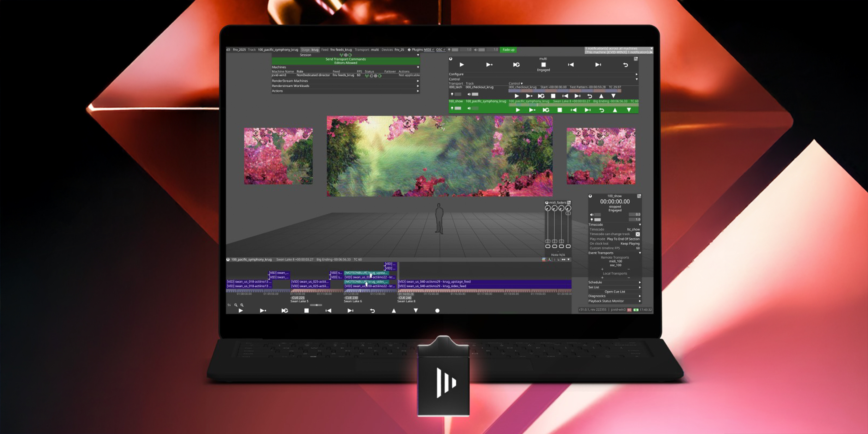Click timeline zoom-in magnifier icon
Screen dimensions: 868x434
coord(242,305)
